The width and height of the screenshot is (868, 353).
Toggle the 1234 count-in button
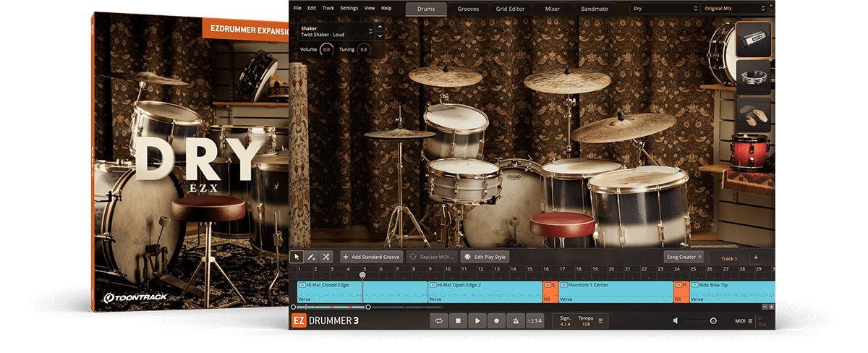point(534,320)
